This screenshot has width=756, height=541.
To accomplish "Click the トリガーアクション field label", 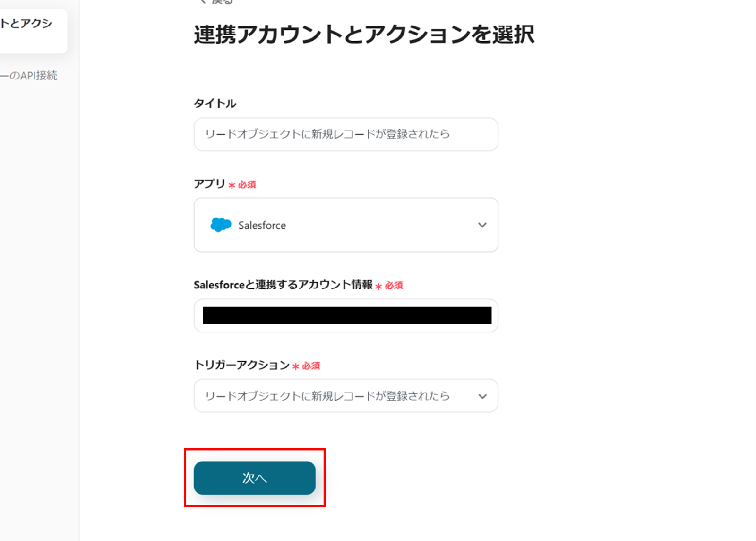I will point(241,365).
